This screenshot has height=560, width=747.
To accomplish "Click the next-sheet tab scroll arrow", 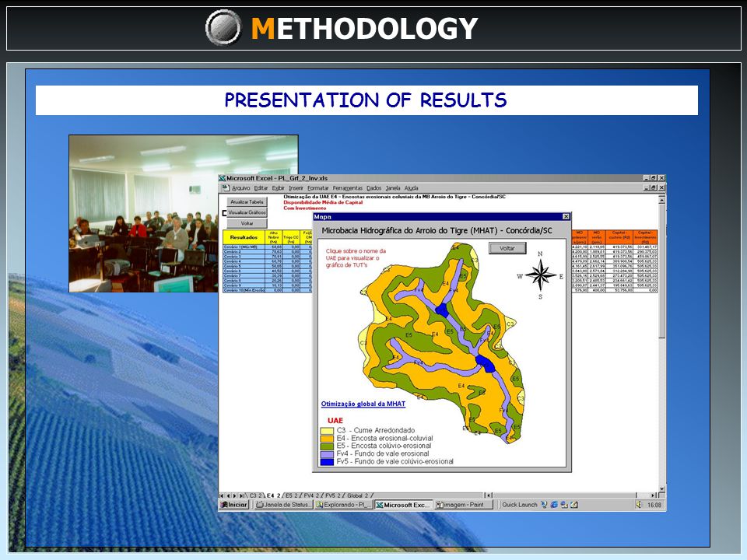I will 235,495.
